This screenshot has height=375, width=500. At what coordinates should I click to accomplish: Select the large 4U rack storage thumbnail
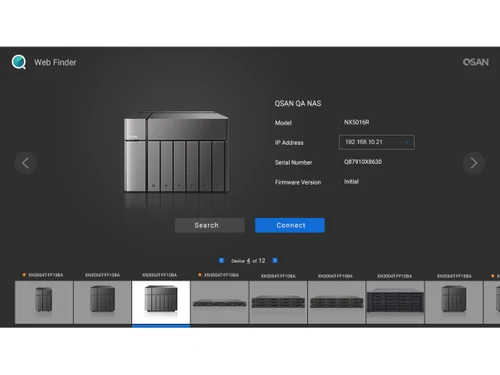[395, 302]
